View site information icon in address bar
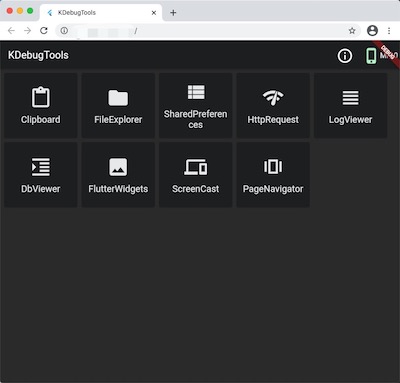Image resolution: width=400 pixels, height=383 pixels. [64, 31]
